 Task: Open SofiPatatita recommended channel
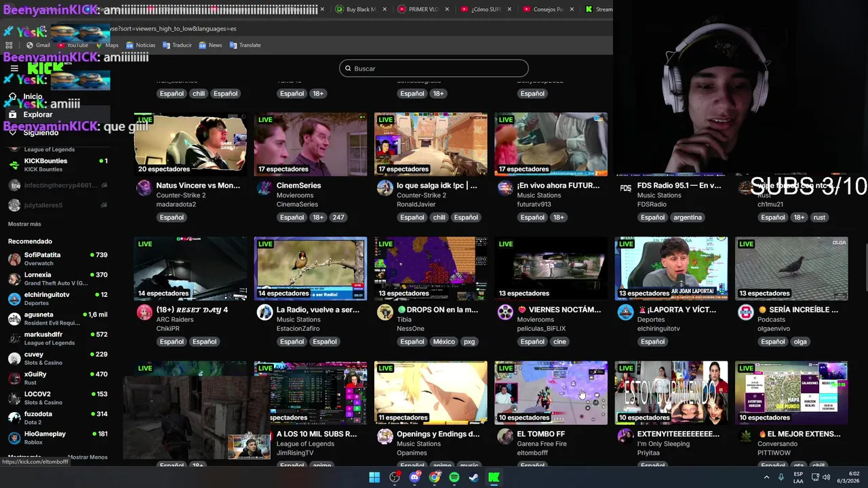[58, 258]
